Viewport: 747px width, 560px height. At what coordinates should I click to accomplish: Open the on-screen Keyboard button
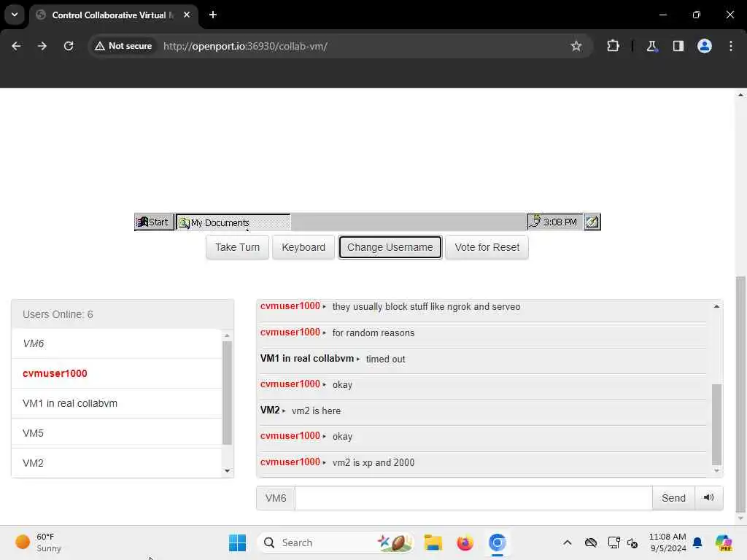tap(303, 247)
